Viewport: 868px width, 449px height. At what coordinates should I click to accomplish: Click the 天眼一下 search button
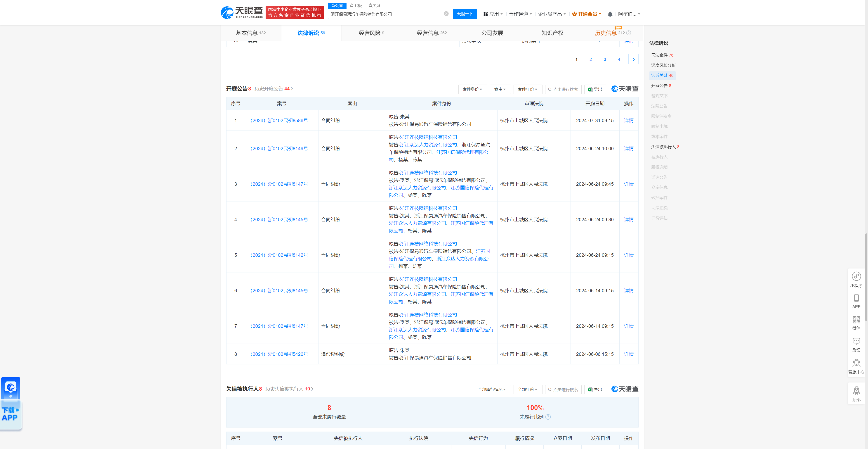465,14
